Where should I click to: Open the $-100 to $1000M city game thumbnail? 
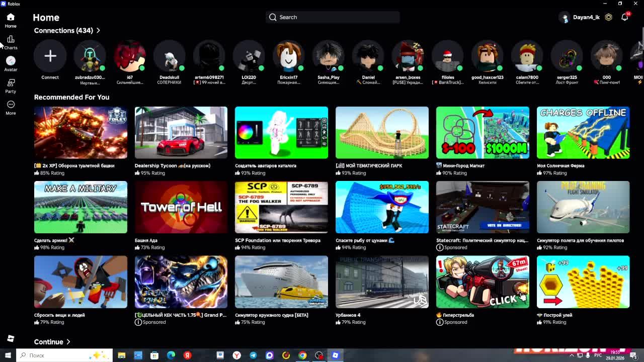tap(482, 133)
